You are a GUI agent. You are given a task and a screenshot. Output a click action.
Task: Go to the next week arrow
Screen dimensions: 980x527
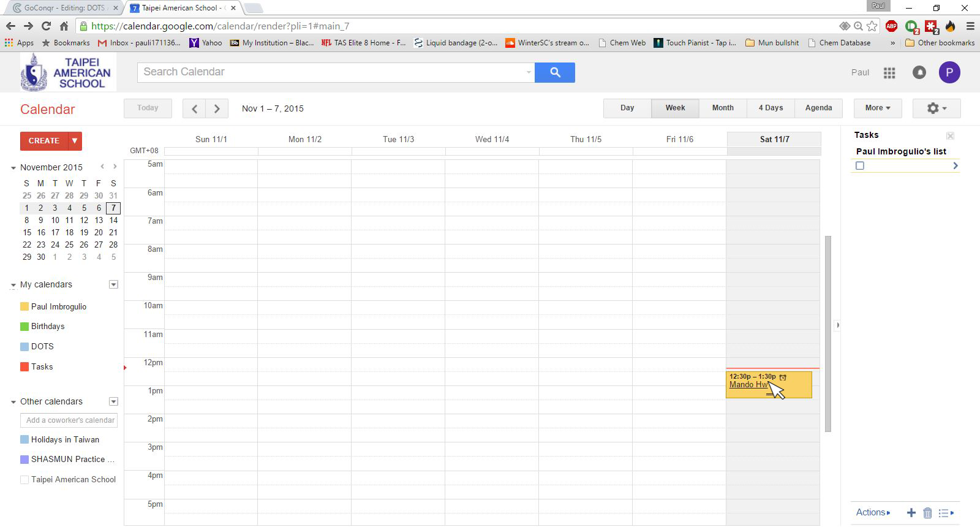pos(217,108)
